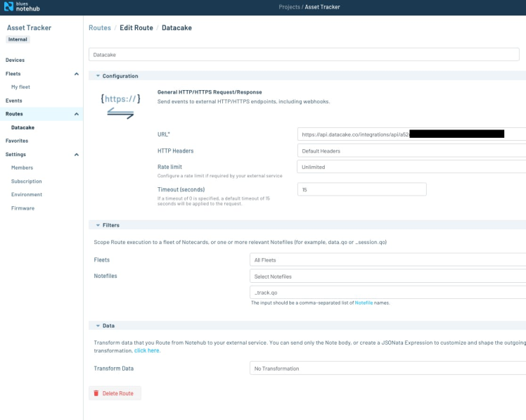
Task: Click the HTTPS route type icon
Action: click(120, 106)
